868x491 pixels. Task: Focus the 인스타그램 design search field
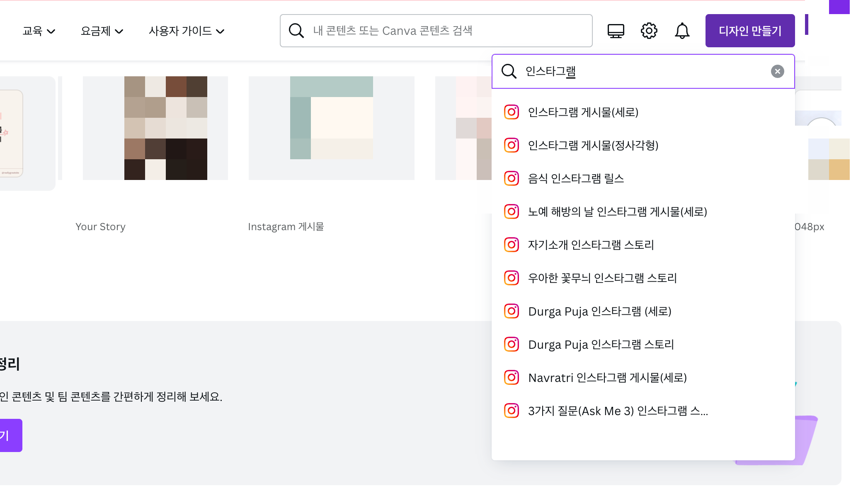point(643,71)
